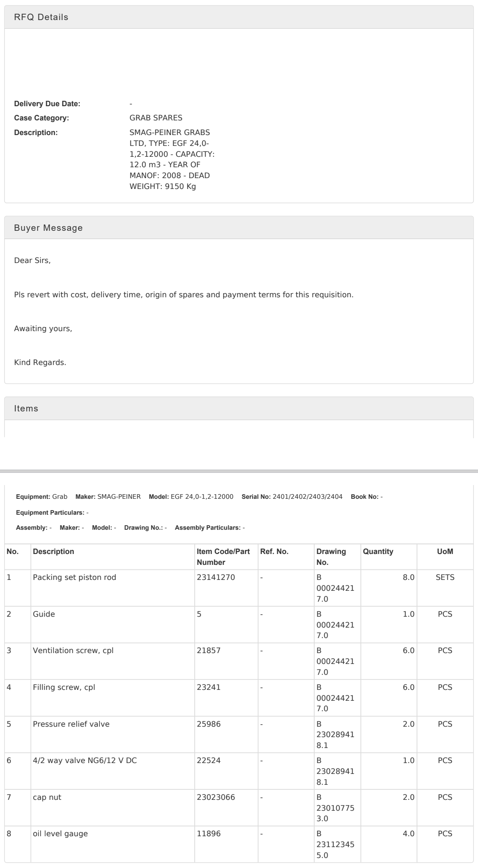Viewport: 478px width, 868px height.
Task: Click the SETS unit cell
Action: tap(445, 577)
